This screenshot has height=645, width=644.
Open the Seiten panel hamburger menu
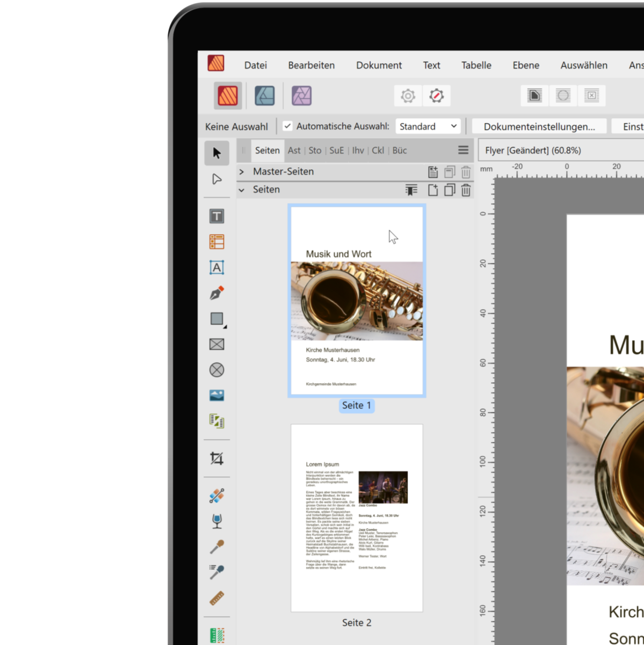(463, 150)
